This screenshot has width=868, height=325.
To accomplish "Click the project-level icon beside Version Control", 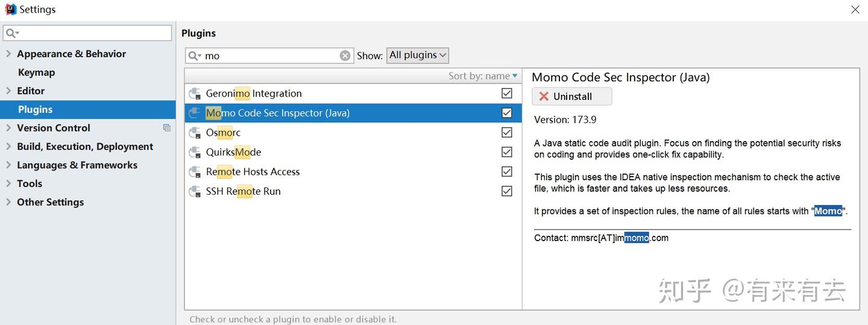I will click(x=167, y=128).
